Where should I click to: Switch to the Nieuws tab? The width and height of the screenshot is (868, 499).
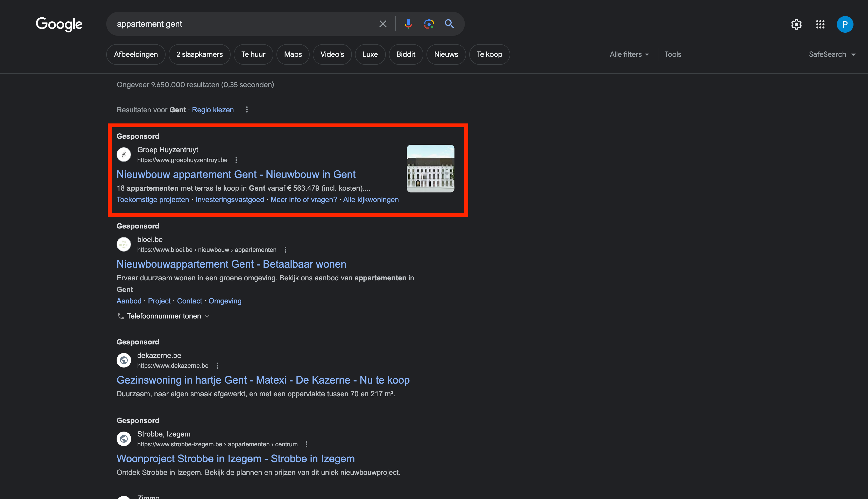[x=446, y=54]
